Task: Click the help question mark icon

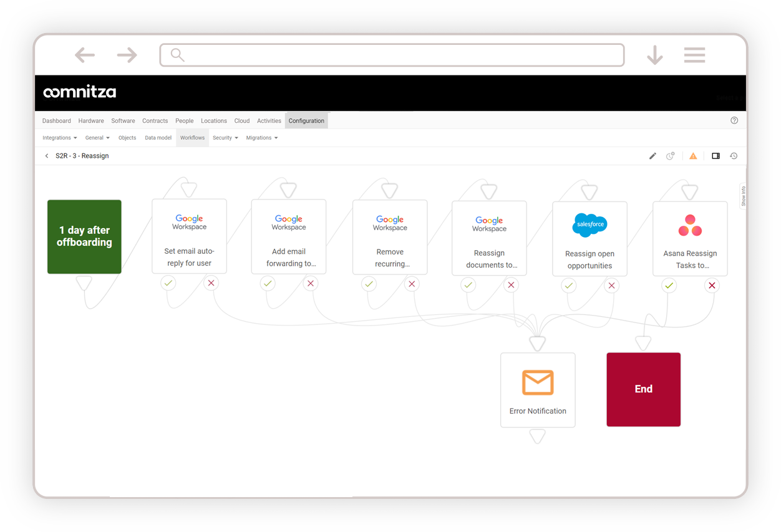Action: coord(734,120)
